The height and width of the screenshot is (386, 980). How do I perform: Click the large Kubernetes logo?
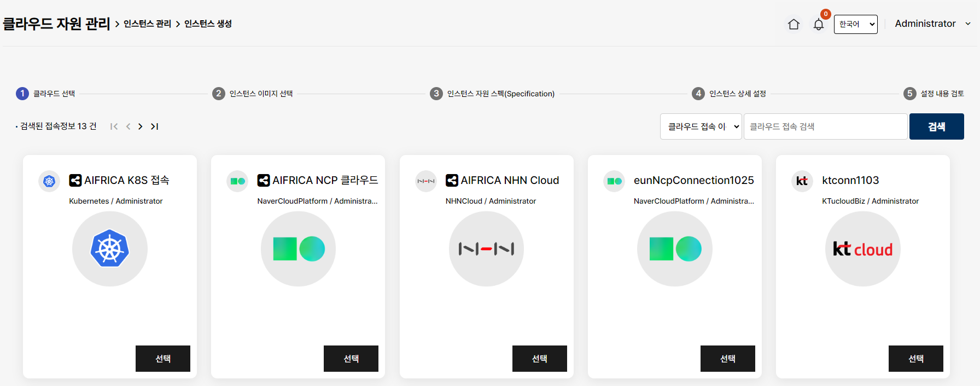point(110,249)
